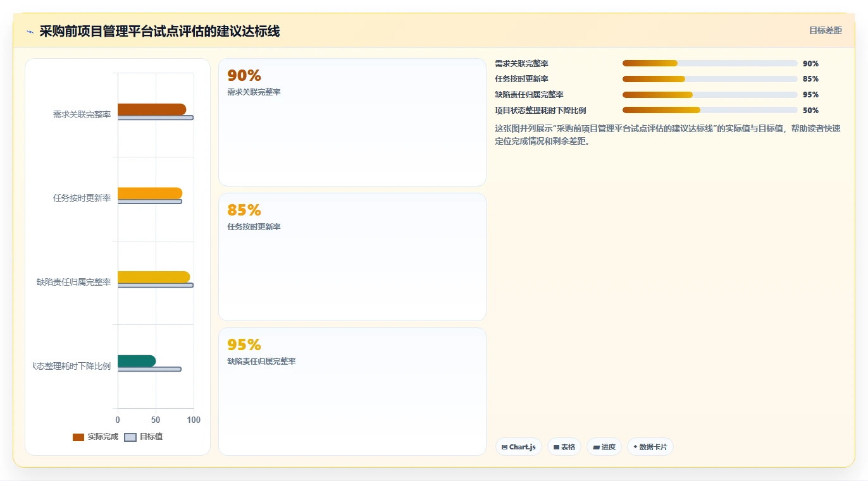
Task: Click 缺陷责任归属完整率 caption in third card
Action: (261, 362)
